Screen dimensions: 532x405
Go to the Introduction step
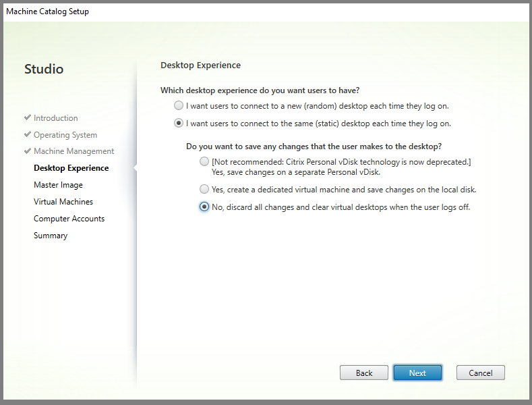[x=56, y=118]
